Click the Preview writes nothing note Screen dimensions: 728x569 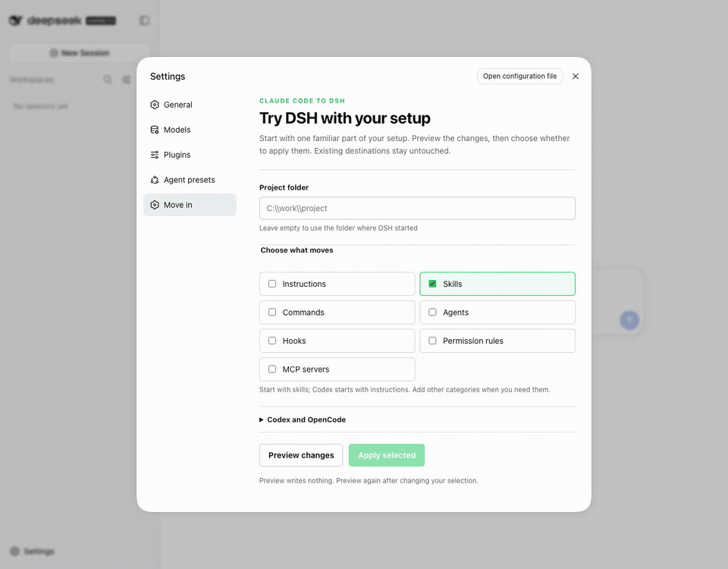coord(369,481)
